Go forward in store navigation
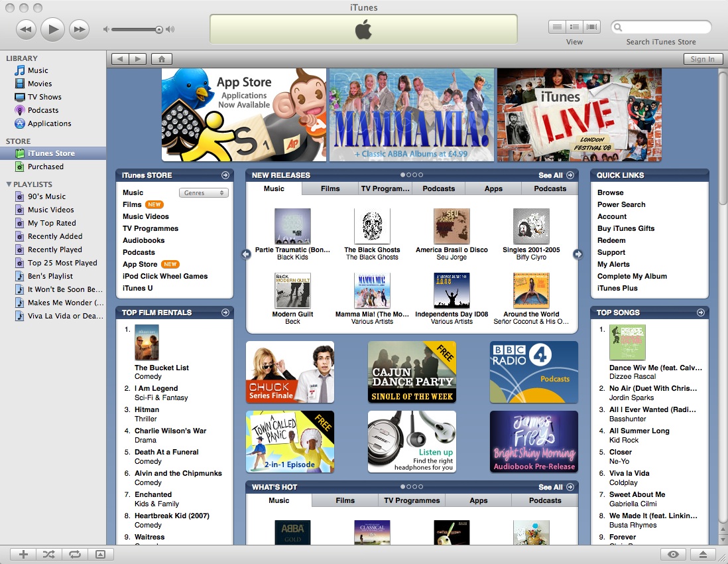728x564 pixels. 137,59
